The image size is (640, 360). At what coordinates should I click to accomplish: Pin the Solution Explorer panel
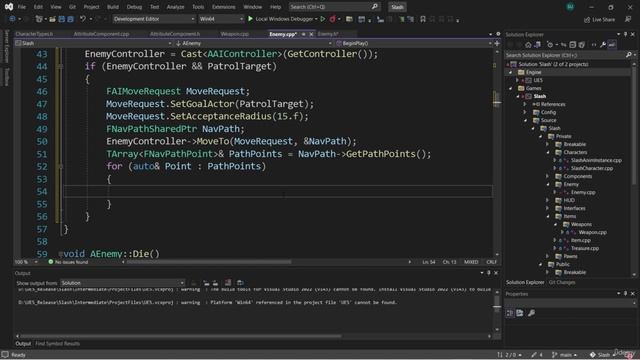coord(625,34)
